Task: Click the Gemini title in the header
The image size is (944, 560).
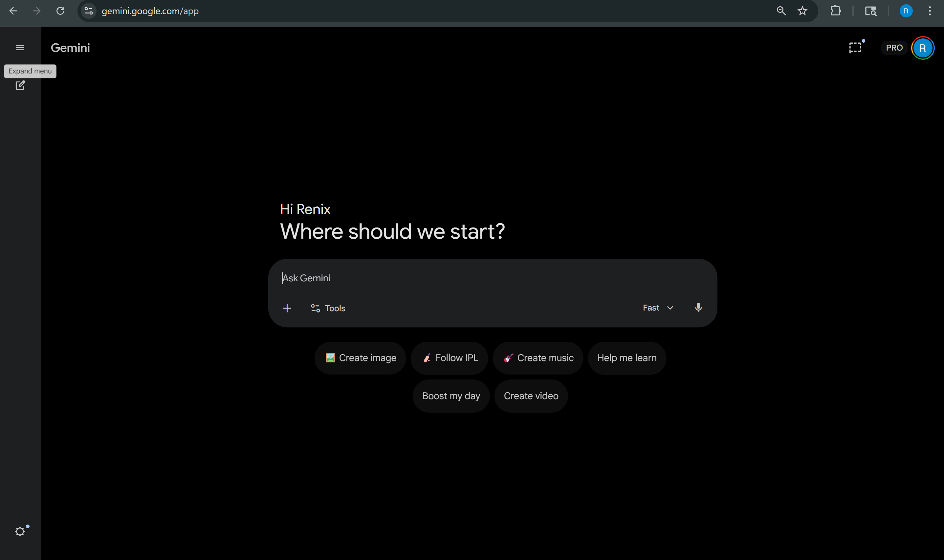Action: pos(70,48)
